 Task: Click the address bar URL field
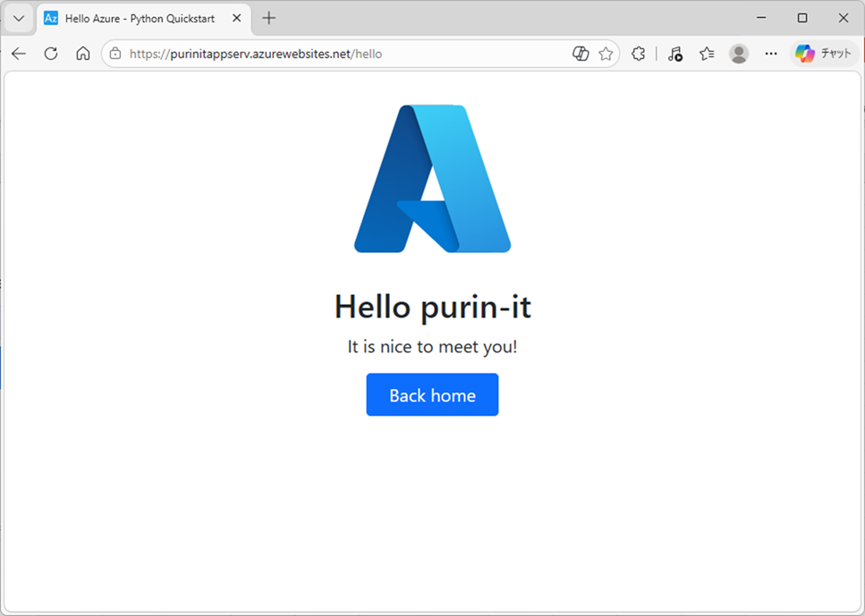click(340, 54)
